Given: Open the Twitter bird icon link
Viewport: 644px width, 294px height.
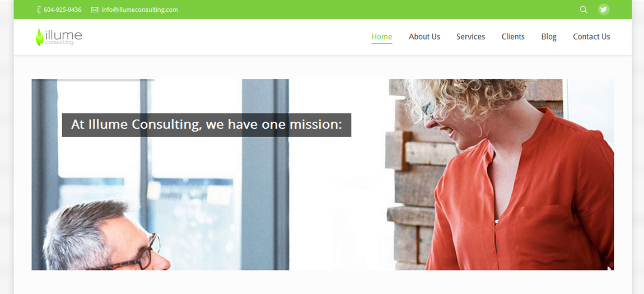Looking at the screenshot, I should [603, 10].
